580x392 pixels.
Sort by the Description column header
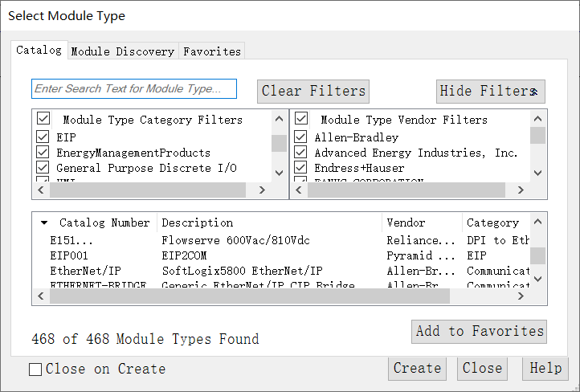[197, 223]
